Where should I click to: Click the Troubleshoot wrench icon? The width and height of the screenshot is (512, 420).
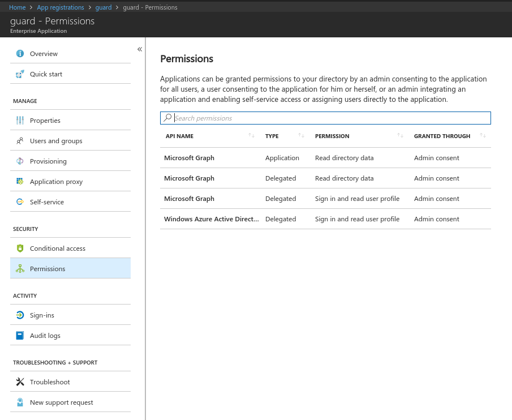tap(20, 382)
